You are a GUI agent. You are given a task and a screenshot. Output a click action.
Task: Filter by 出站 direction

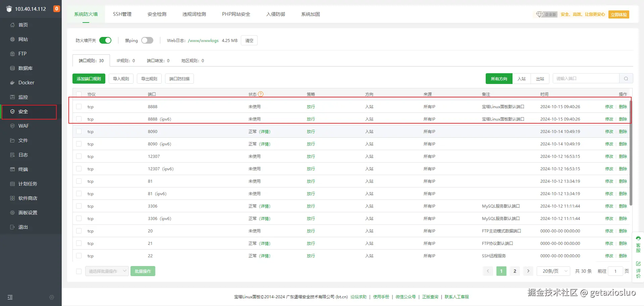540,79
